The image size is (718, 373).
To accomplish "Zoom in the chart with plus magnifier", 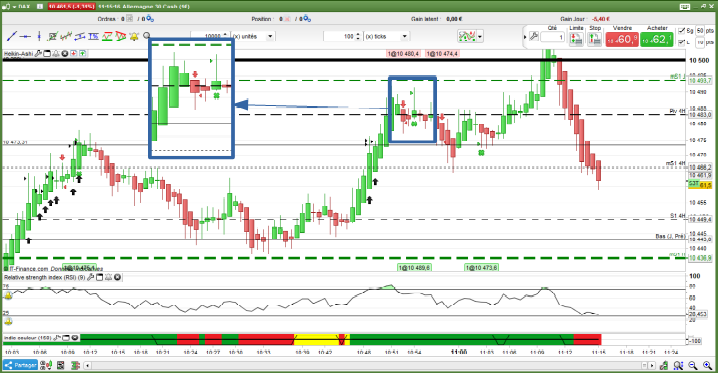I will coord(708,365).
